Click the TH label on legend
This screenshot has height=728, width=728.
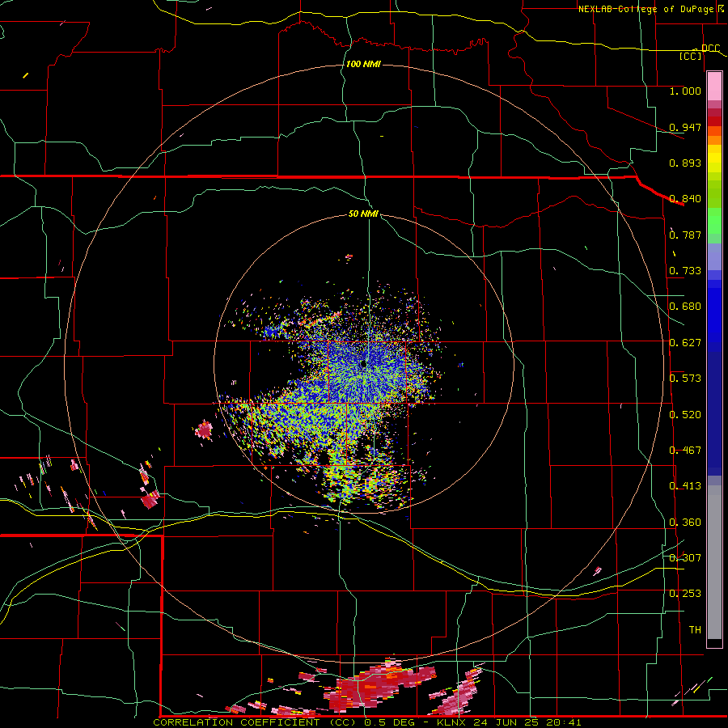click(x=695, y=630)
